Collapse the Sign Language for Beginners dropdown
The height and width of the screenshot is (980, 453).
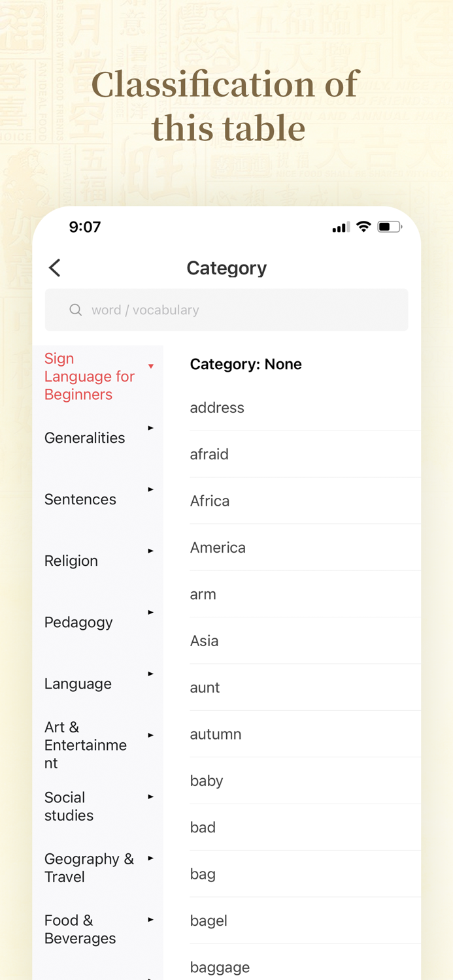152,367
